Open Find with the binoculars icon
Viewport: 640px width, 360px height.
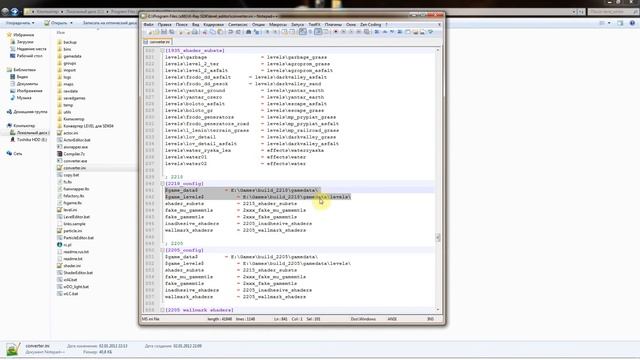249,32
